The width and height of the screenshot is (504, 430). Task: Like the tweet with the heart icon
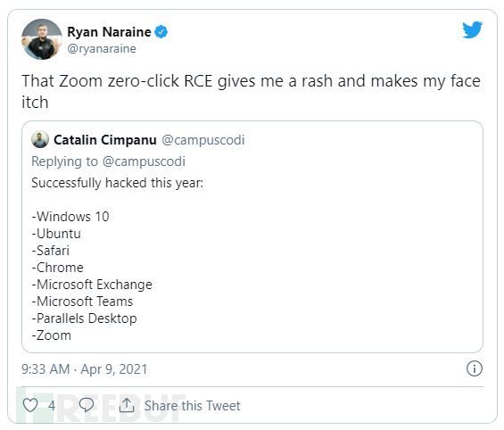[x=30, y=405]
